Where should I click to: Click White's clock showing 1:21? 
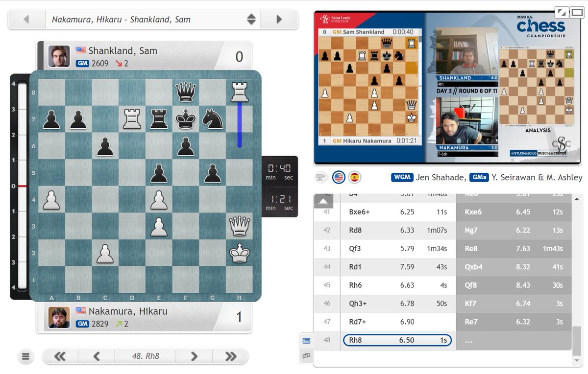pos(280,202)
